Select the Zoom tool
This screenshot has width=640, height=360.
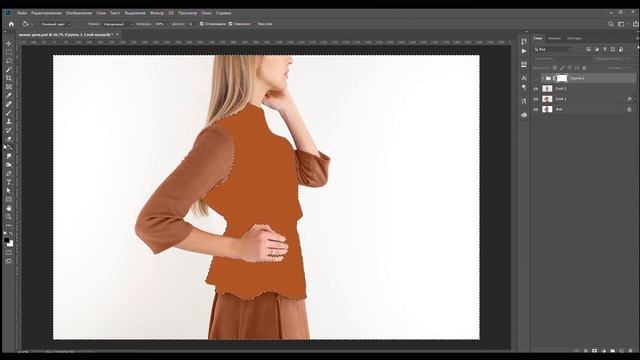click(x=9, y=217)
